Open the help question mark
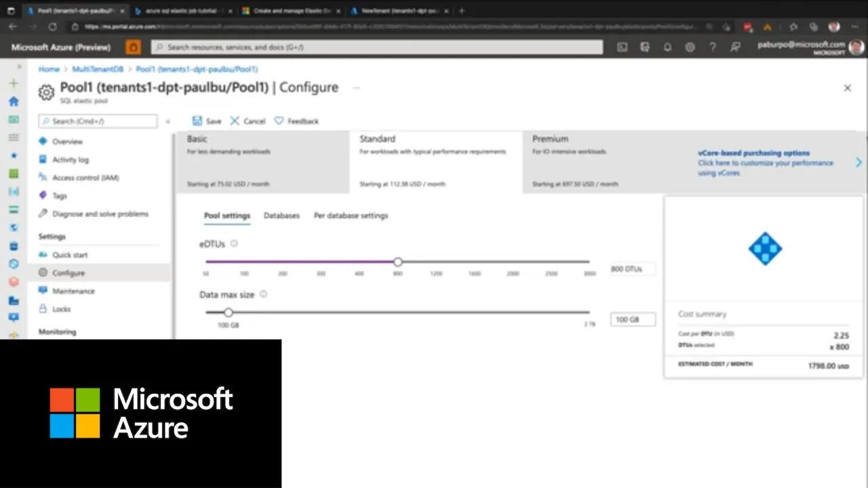 pyautogui.click(x=712, y=47)
